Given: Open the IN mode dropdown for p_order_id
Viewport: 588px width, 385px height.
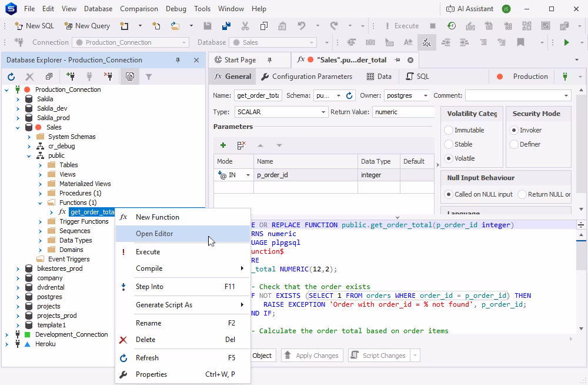Looking at the screenshot, I should click(248, 175).
